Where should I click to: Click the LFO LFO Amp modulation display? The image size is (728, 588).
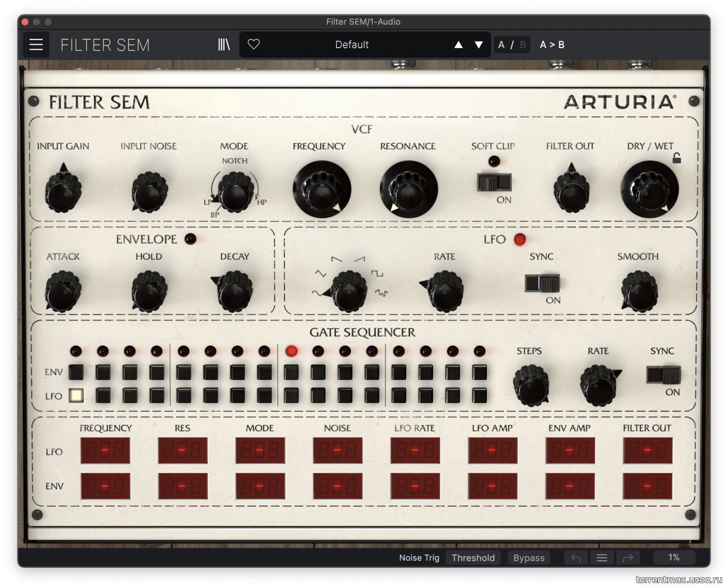[493, 451]
